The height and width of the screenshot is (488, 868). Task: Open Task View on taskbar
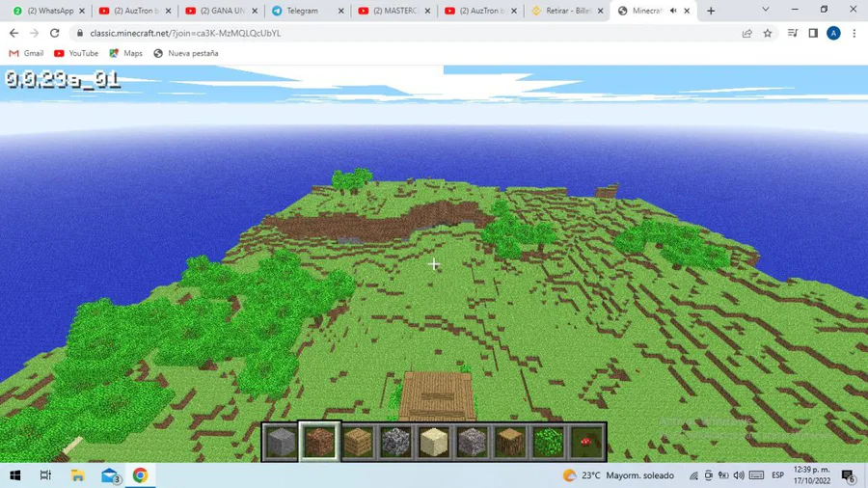[45, 475]
